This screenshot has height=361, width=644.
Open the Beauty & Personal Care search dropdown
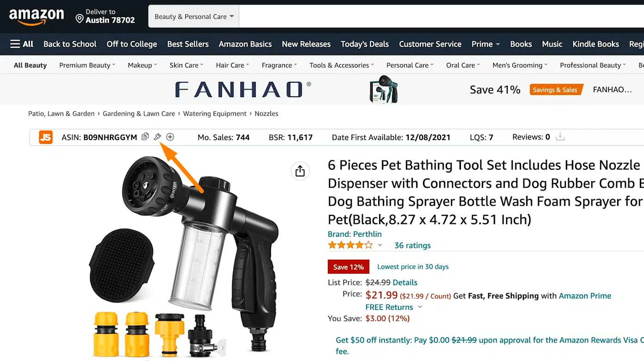[194, 17]
